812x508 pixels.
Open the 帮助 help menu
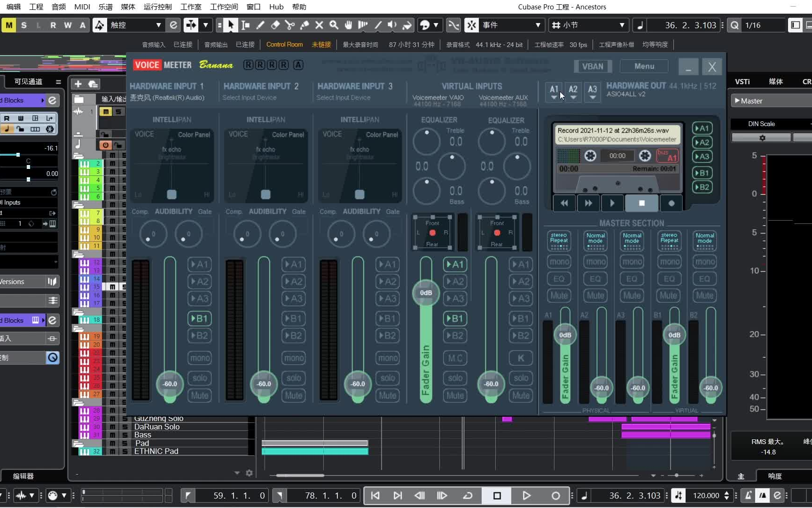tap(299, 7)
